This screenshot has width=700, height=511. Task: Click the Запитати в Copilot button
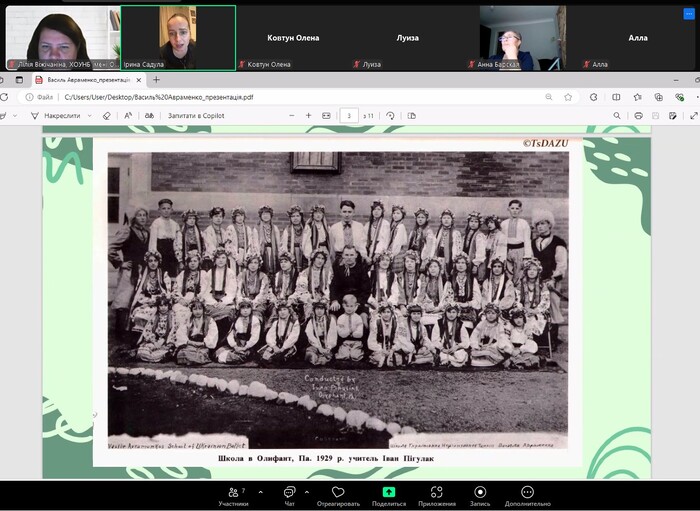(196, 116)
